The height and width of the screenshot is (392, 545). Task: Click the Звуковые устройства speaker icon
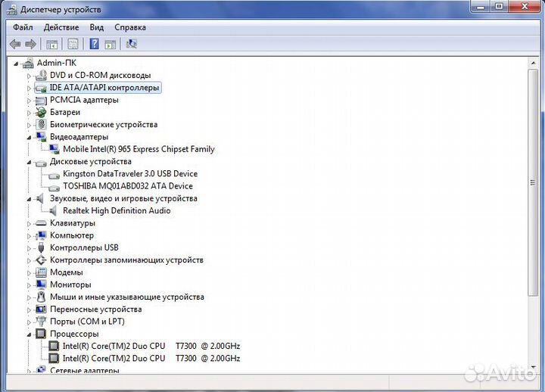(40, 198)
